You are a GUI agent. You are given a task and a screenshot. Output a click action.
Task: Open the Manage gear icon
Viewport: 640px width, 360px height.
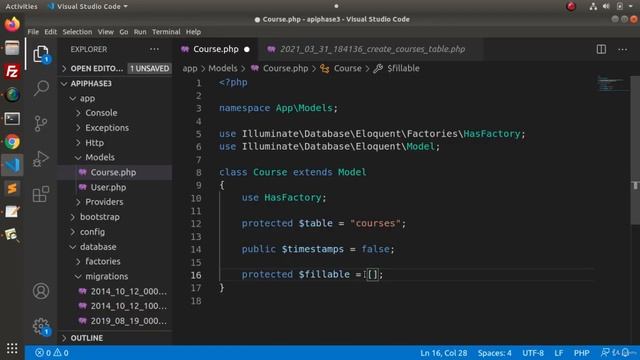click(x=41, y=326)
